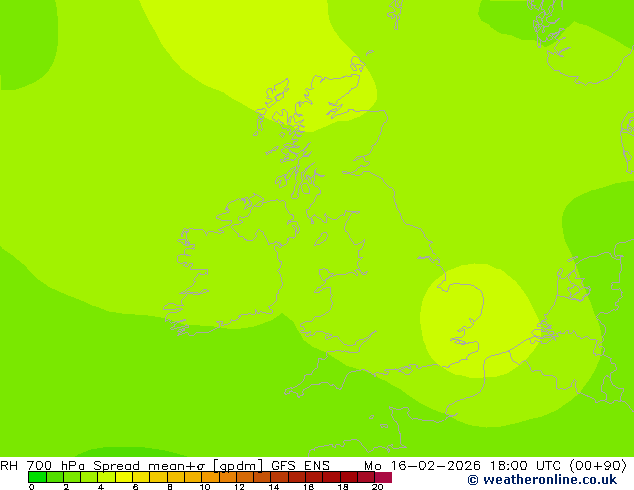Click the "(00+90)" forecast offset text
Viewport: 634px width, 490px height.
pyautogui.click(x=598, y=466)
